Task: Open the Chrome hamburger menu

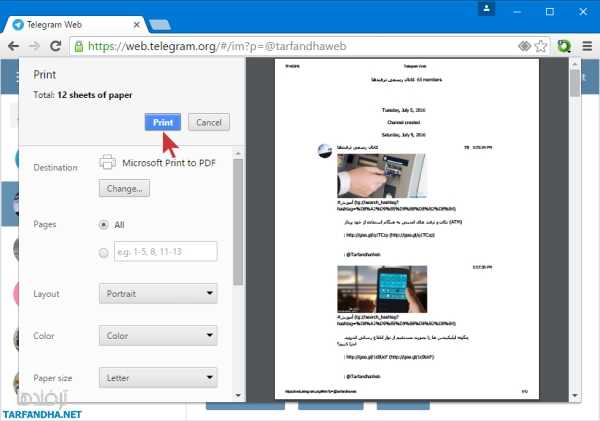Action: click(587, 46)
